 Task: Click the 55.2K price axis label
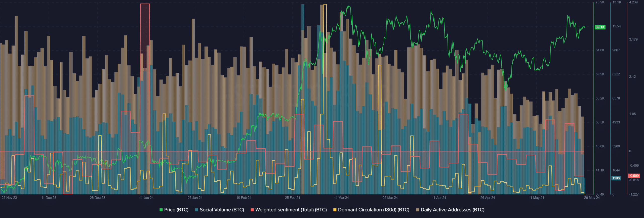600,98
